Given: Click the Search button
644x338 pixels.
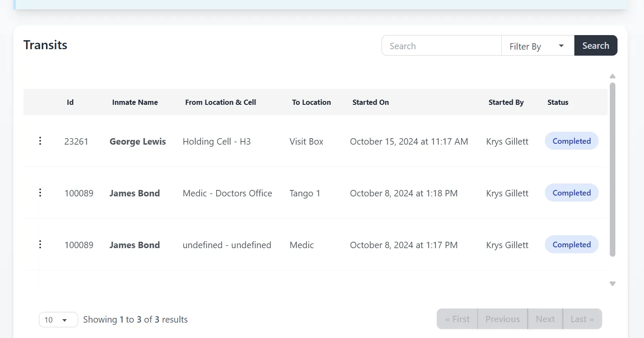Looking at the screenshot, I should point(595,46).
